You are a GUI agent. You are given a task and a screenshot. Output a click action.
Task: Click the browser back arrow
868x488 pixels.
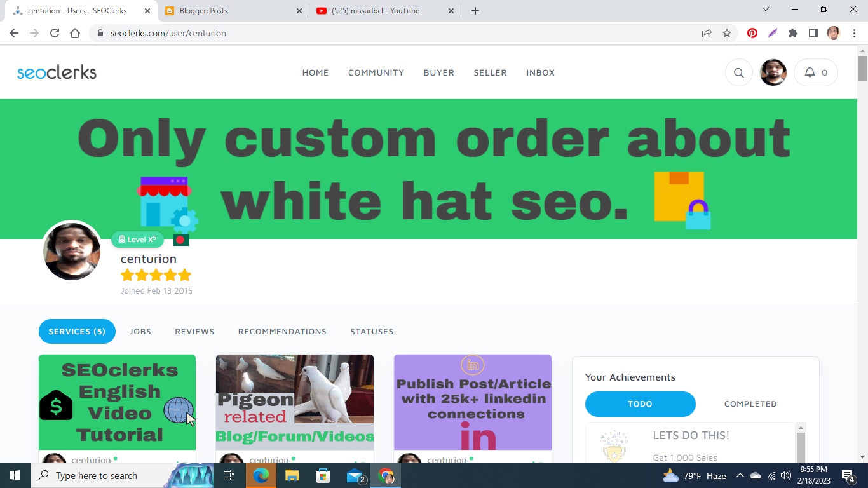14,33
